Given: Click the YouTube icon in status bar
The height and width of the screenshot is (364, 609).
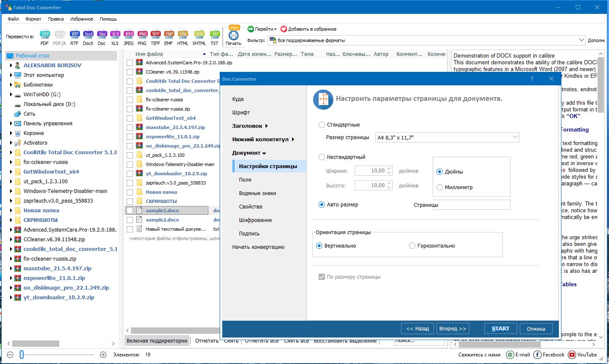Looking at the screenshot, I should (x=572, y=355).
